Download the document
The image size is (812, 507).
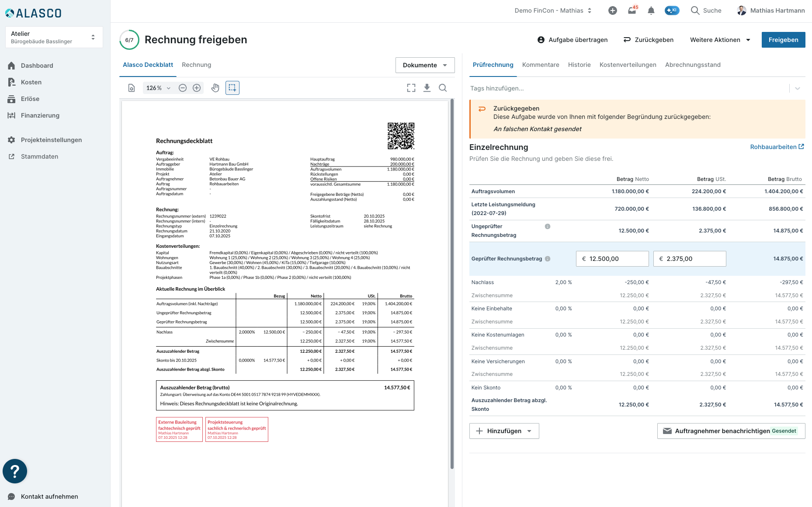(427, 88)
